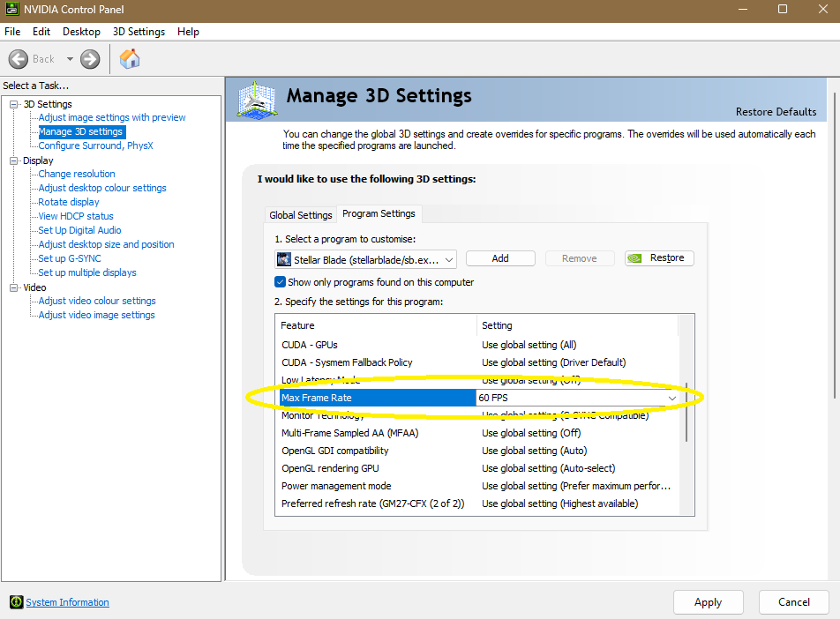Open Adjust video image settings
Image resolution: width=840 pixels, height=619 pixels.
pyautogui.click(x=96, y=315)
